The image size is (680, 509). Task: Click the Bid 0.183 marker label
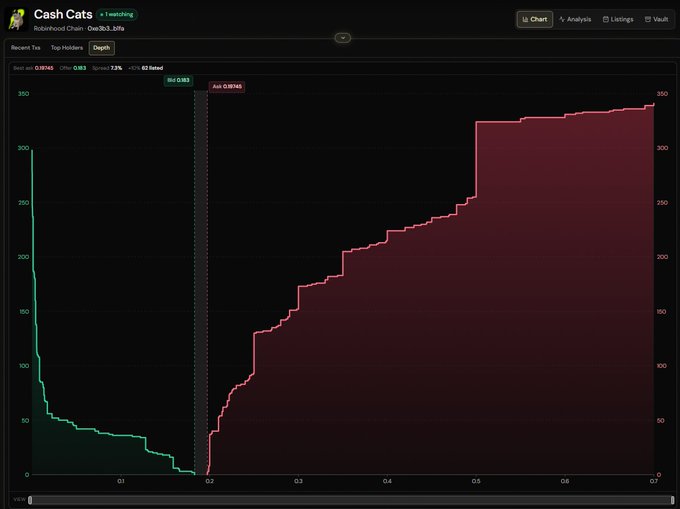tap(178, 80)
